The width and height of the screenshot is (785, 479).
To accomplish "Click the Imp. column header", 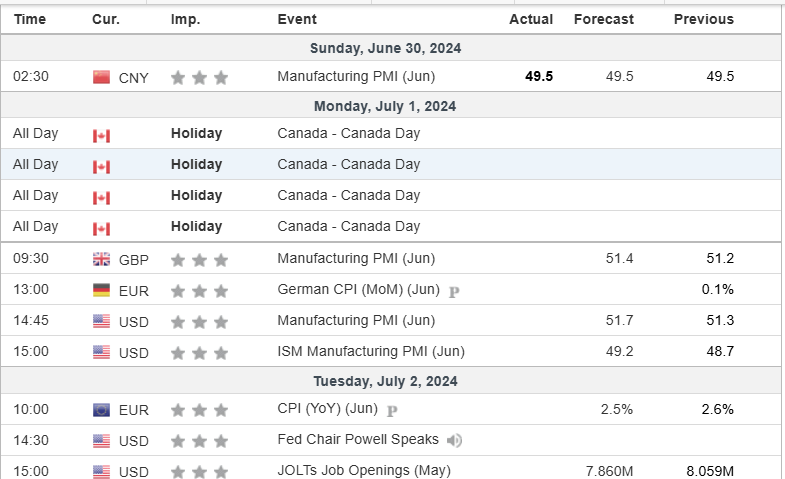I will (184, 19).
